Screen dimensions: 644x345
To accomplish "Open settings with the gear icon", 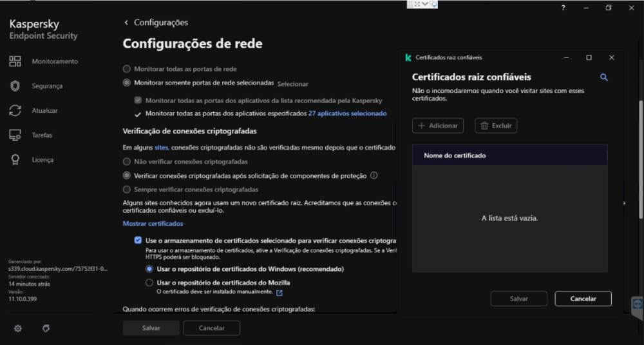I will [x=17, y=328].
